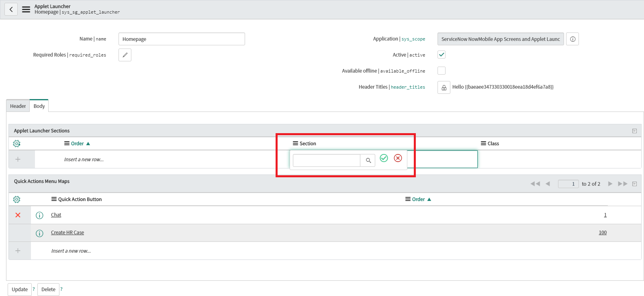The image size is (644, 296).
Task: Go to last page of Quick Actions
Action: 622,184
